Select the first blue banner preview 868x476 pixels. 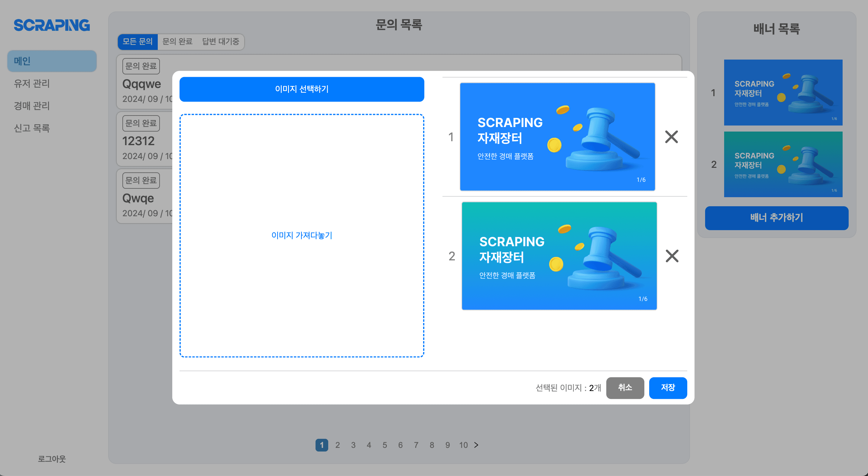point(557,137)
